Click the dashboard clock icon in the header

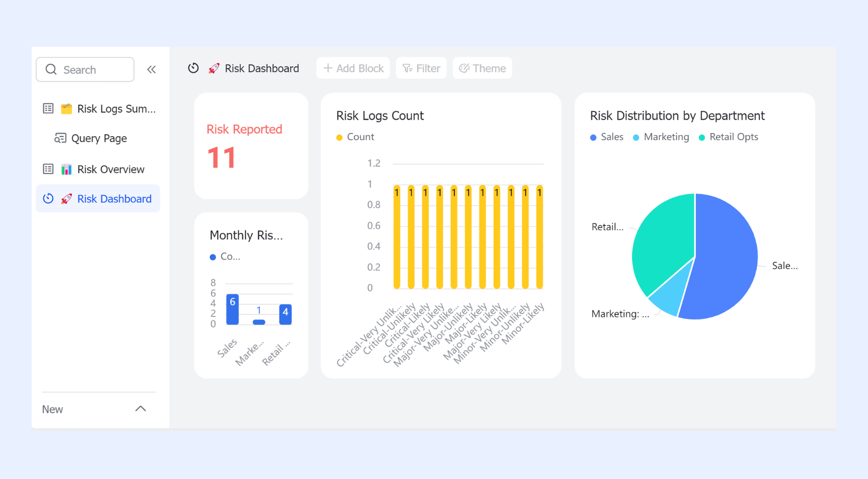coord(193,68)
